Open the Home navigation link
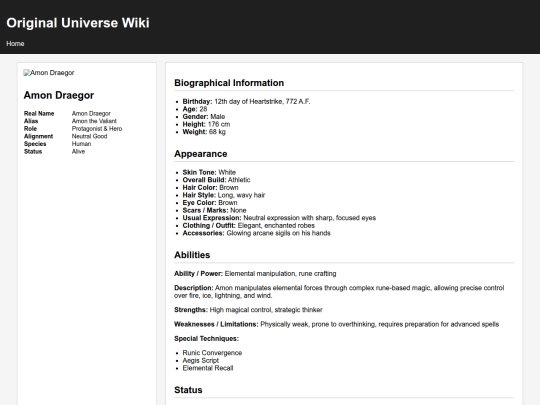540x405 pixels. (x=15, y=44)
